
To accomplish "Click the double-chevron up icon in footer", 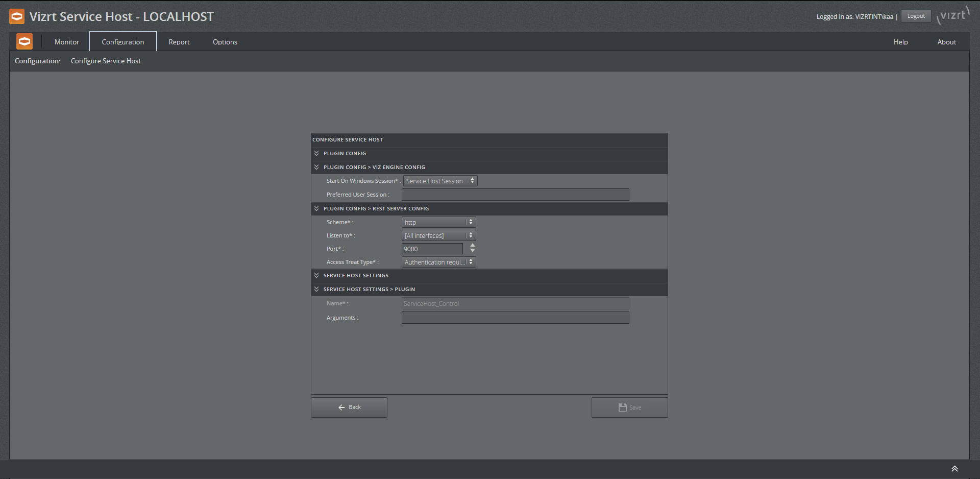I will [954, 469].
